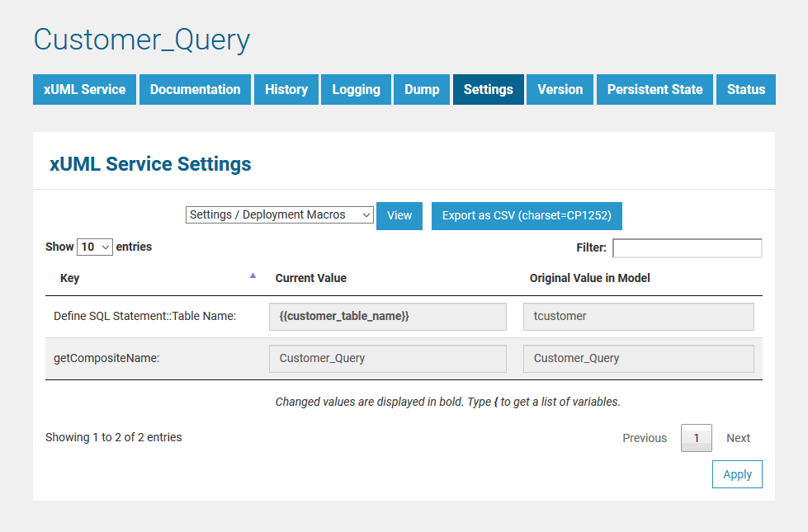
Task: Open the Logging tab
Action: coord(356,89)
